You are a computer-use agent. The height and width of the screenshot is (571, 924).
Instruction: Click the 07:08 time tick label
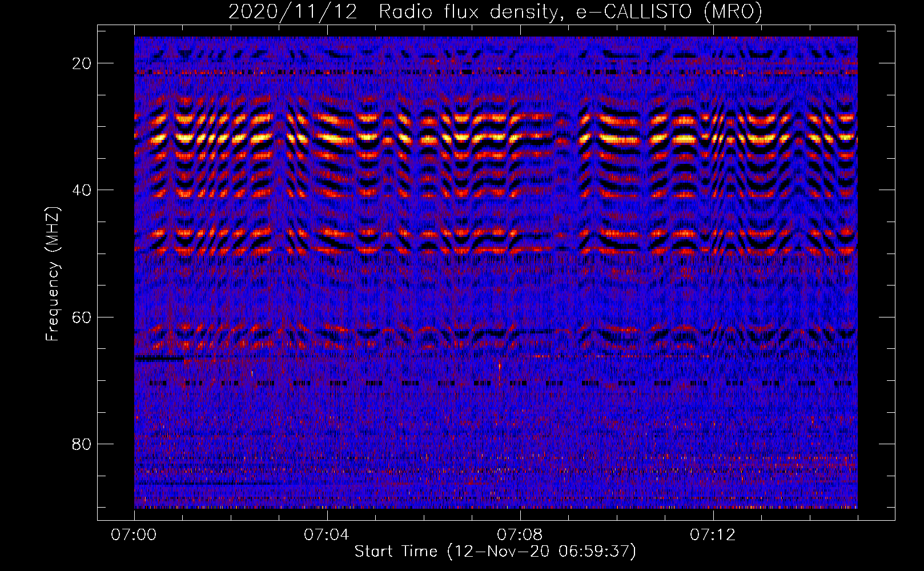pos(520,535)
